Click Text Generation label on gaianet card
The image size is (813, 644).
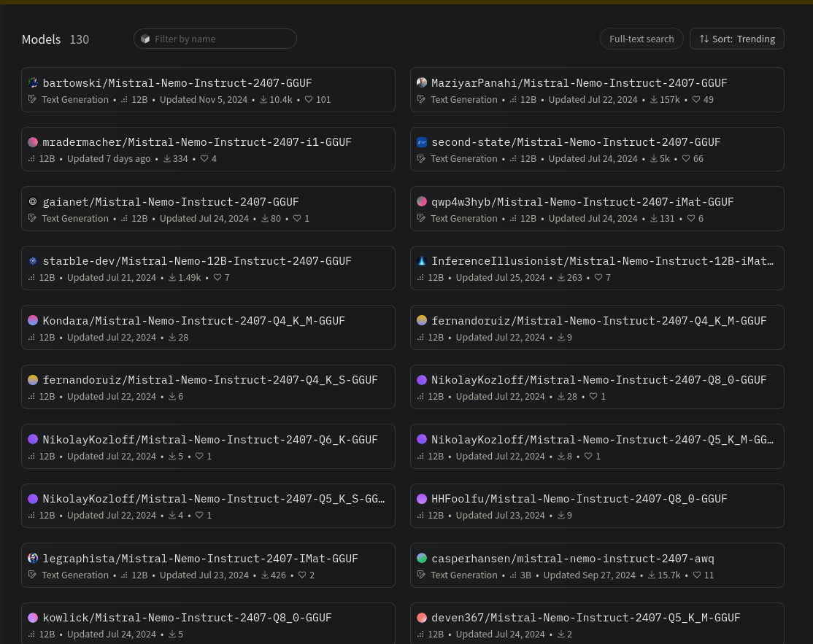75,219
